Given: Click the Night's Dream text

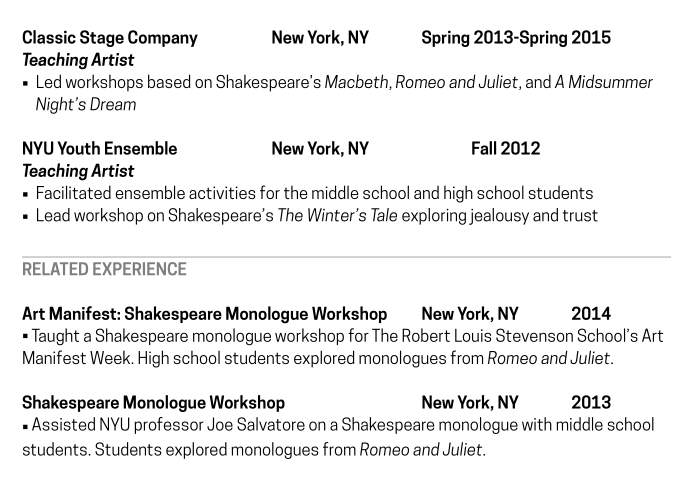Looking at the screenshot, I should pyautogui.click(x=86, y=104).
